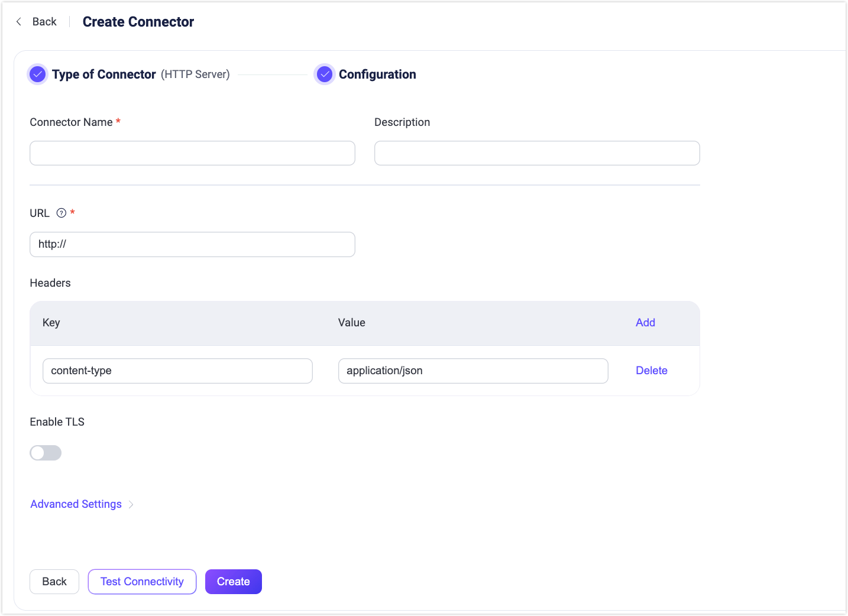The height and width of the screenshot is (616, 848).
Task: Click the Description input field
Action: click(536, 153)
